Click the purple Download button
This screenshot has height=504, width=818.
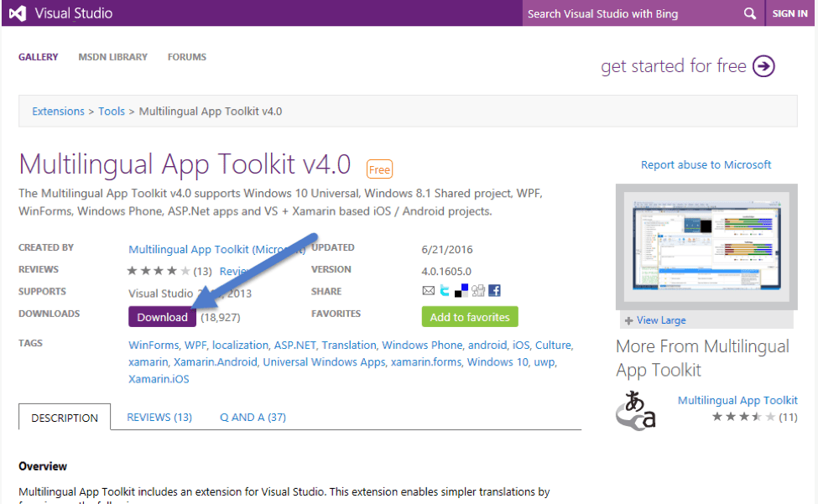click(x=162, y=317)
